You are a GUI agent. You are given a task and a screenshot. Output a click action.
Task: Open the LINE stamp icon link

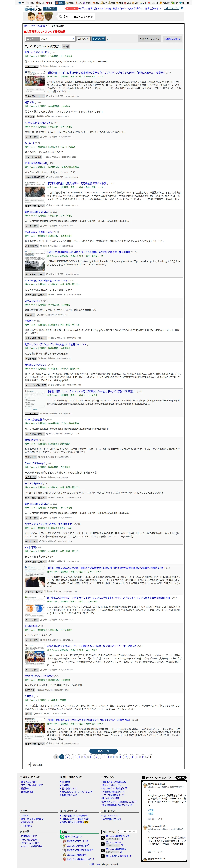[x=62, y=836]
